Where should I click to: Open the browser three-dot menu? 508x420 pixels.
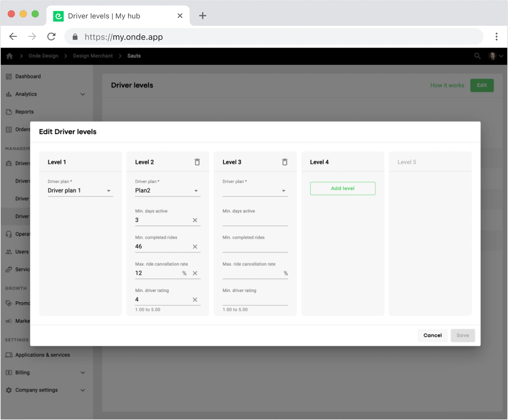pyautogui.click(x=496, y=37)
